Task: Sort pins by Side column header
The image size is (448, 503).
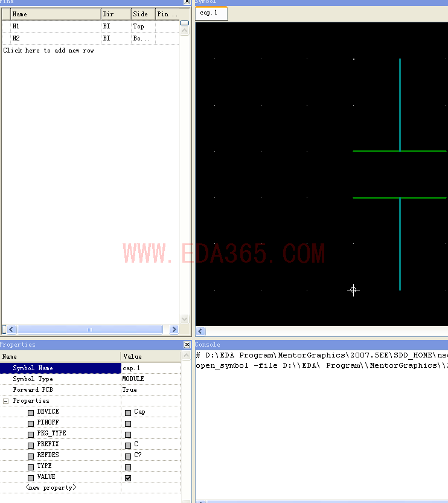Action: (x=143, y=14)
